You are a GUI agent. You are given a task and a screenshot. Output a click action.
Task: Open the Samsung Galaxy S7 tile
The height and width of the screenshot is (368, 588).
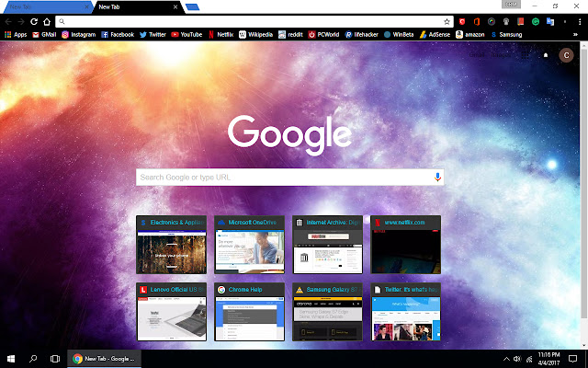click(327, 312)
